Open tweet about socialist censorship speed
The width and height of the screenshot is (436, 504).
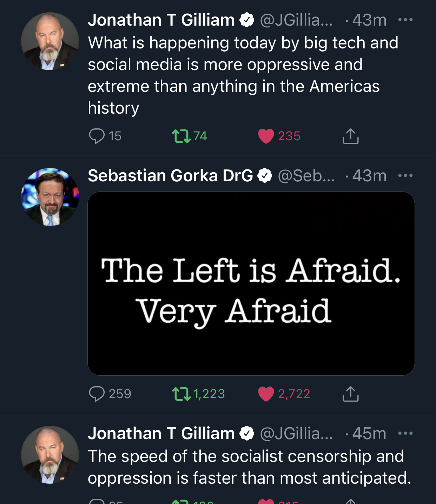pyautogui.click(x=249, y=467)
